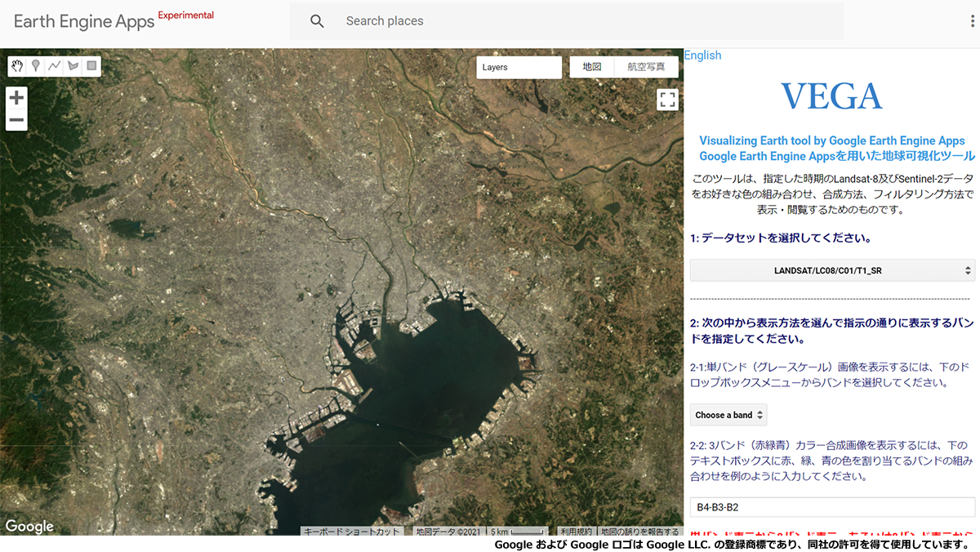Screen dimensions: 980x552
Task: Click the VEGA title text
Action: click(832, 96)
